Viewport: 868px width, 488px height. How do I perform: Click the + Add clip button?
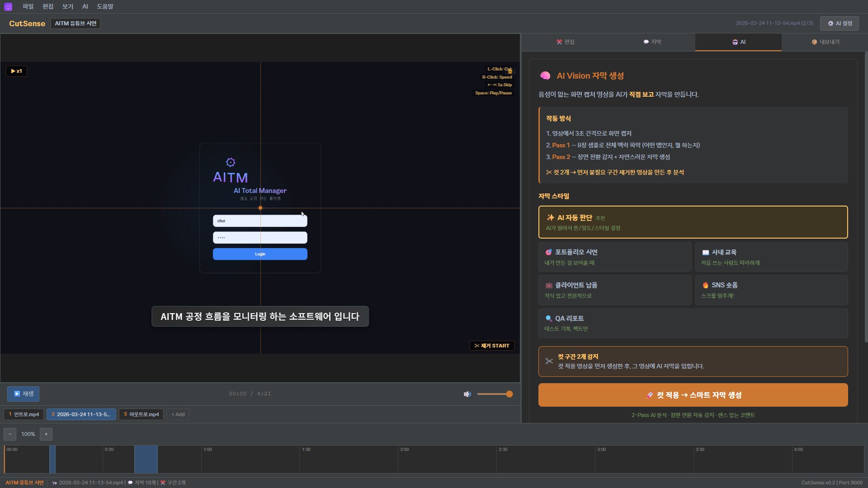pyautogui.click(x=178, y=414)
